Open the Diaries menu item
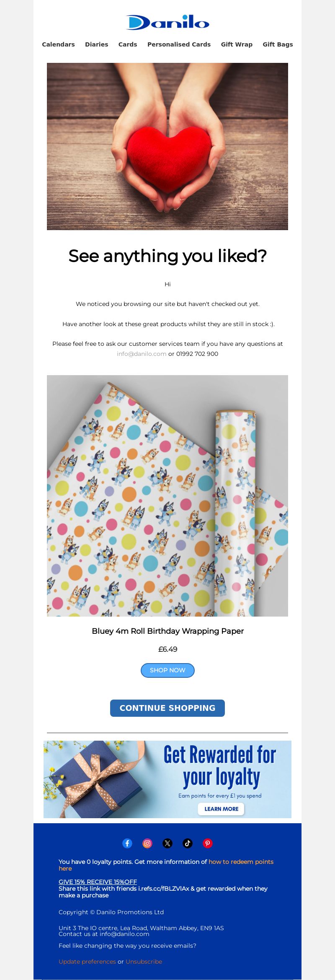The height and width of the screenshot is (980, 335). (97, 44)
